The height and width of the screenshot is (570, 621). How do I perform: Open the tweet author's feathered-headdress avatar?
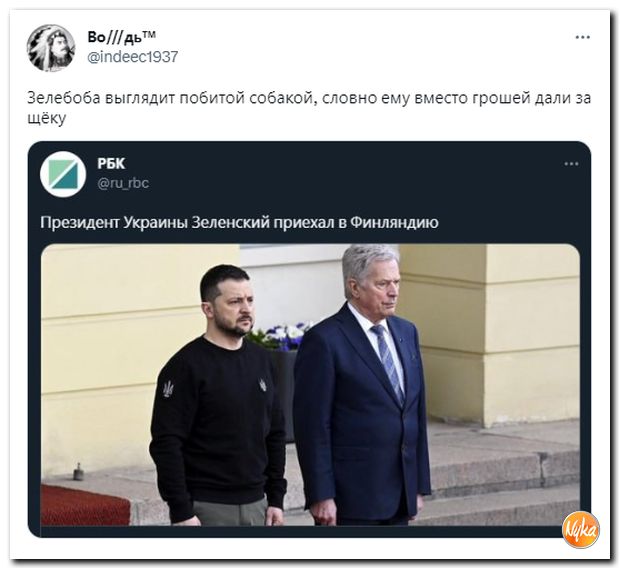[51, 48]
